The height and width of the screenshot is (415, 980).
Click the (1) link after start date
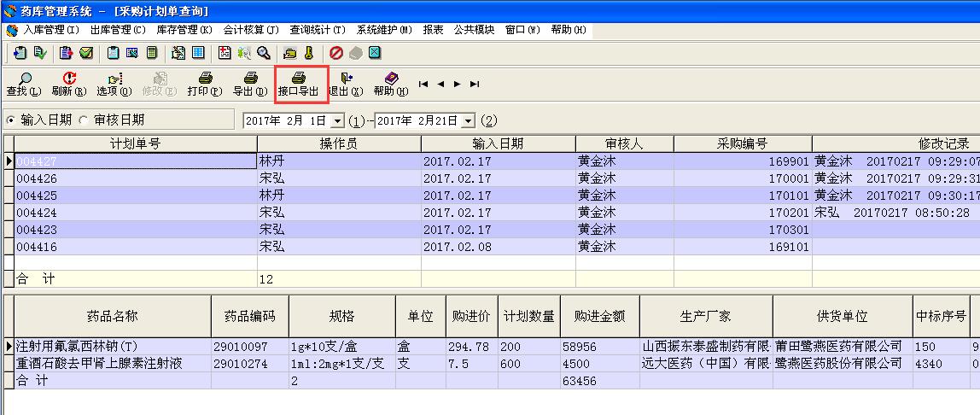(x=356, y=120)
